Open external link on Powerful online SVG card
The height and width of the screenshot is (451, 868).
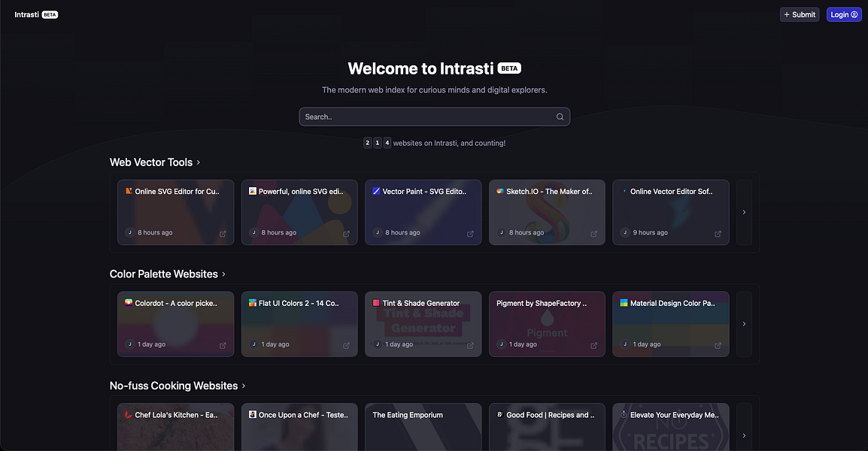[346, 234]
